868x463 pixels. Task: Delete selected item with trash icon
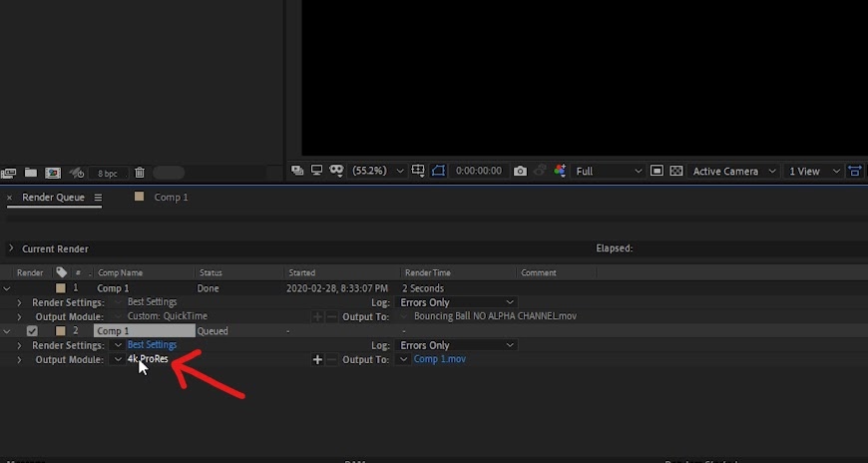[x=140, y=173]
